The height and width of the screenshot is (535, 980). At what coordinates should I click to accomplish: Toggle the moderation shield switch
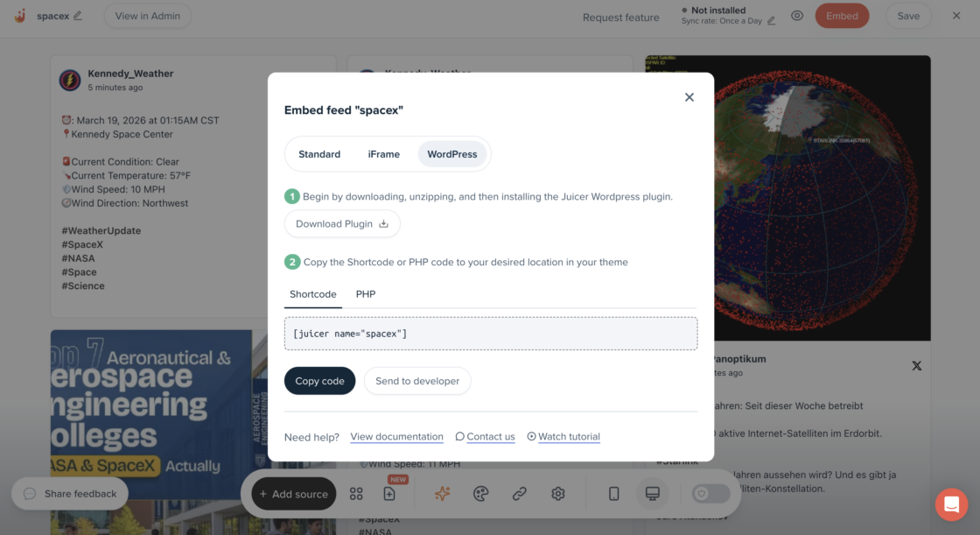click(710, 494)
